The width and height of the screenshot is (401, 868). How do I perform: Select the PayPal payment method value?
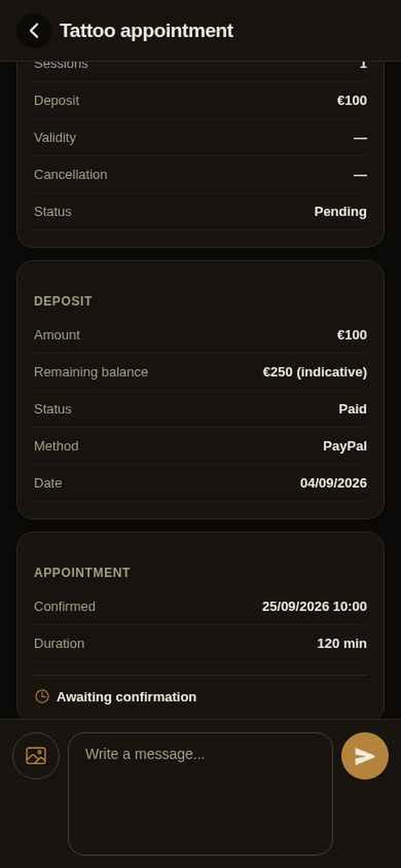[345, 446]
